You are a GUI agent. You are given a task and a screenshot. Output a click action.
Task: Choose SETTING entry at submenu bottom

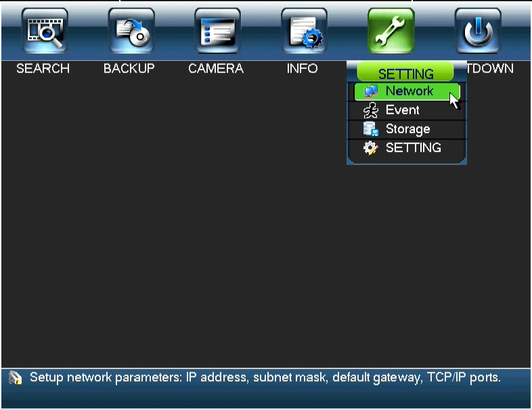(x=407, y=148)
